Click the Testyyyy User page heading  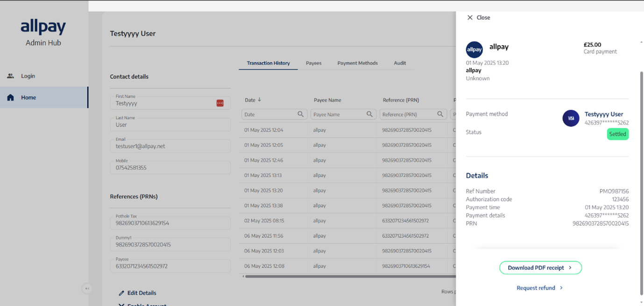[x=133, y=34]
